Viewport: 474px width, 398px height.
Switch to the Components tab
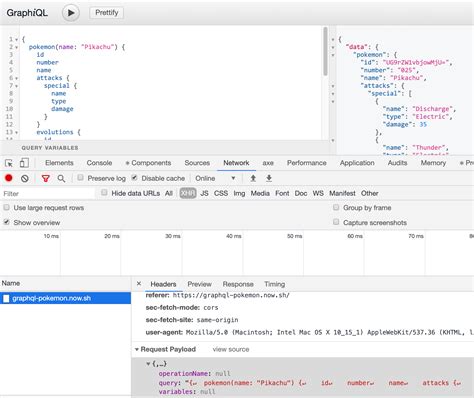[148, 163]
